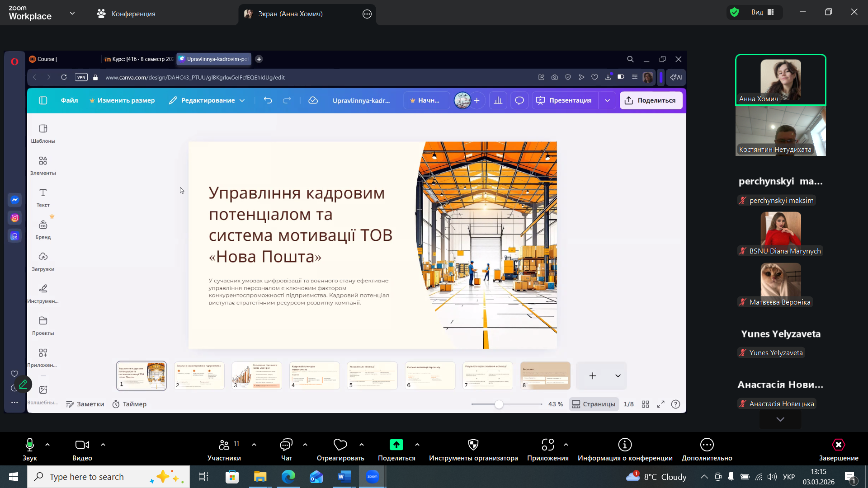
Task: Open the Uploads (Загрузки) panel
Action: tap(43, 261)
